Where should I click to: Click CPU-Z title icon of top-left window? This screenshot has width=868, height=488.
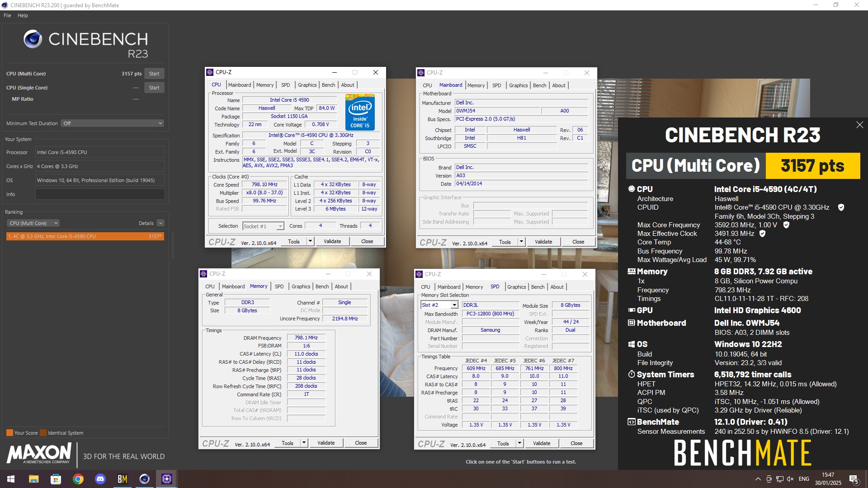coord(210,72)
